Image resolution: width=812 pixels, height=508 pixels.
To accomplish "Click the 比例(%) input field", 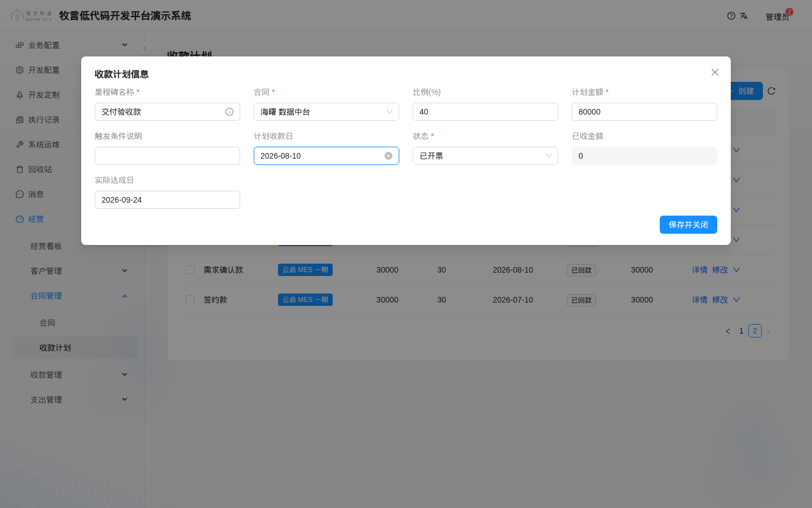I will click(x=486, y=112).
